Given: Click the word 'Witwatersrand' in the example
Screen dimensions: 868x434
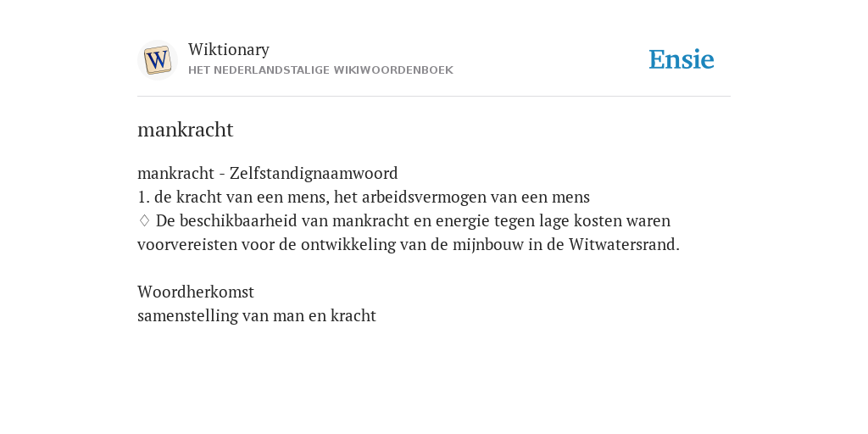Looking at the screenshot, I should click(621, 245).
